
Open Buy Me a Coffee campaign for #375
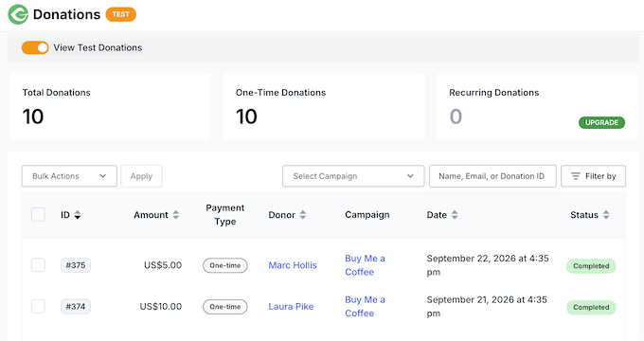pyautogui.click(x=366, y=265)
